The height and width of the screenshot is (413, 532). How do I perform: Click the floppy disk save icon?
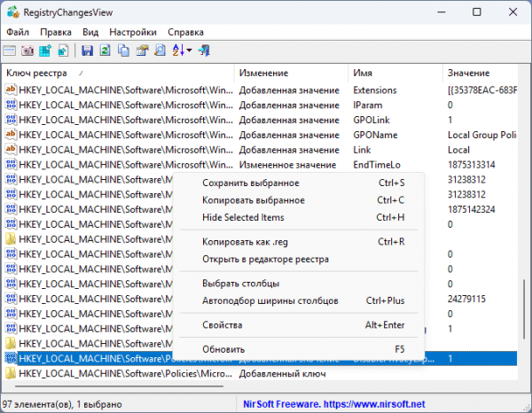coord(87,51)
